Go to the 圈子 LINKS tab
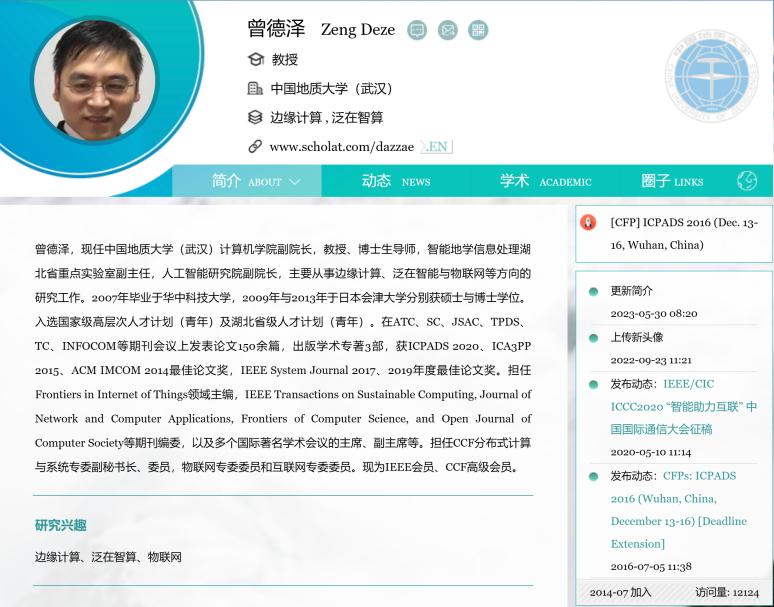This screenshot has height=607, width=774. point(672,181)
